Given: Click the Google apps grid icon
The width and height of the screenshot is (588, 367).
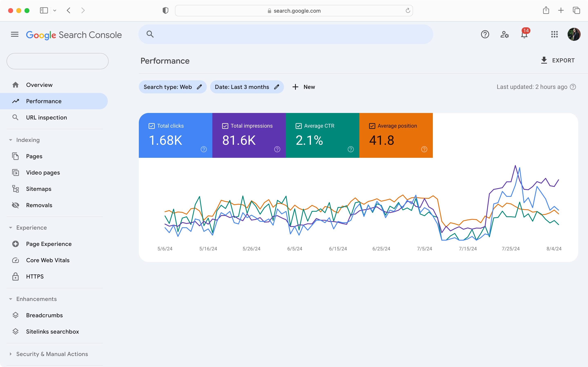Looking at the screenshot, I should point(554,34).
